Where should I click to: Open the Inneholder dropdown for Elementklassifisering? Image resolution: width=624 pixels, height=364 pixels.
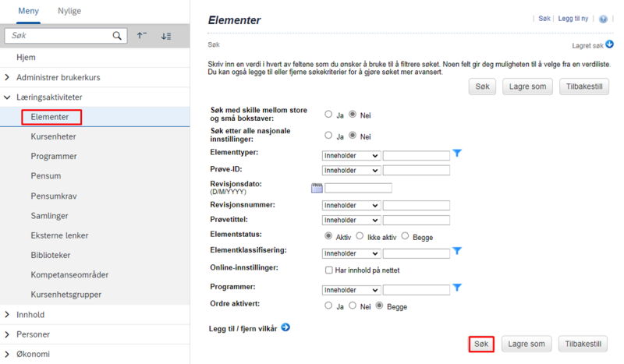[351, 253]
